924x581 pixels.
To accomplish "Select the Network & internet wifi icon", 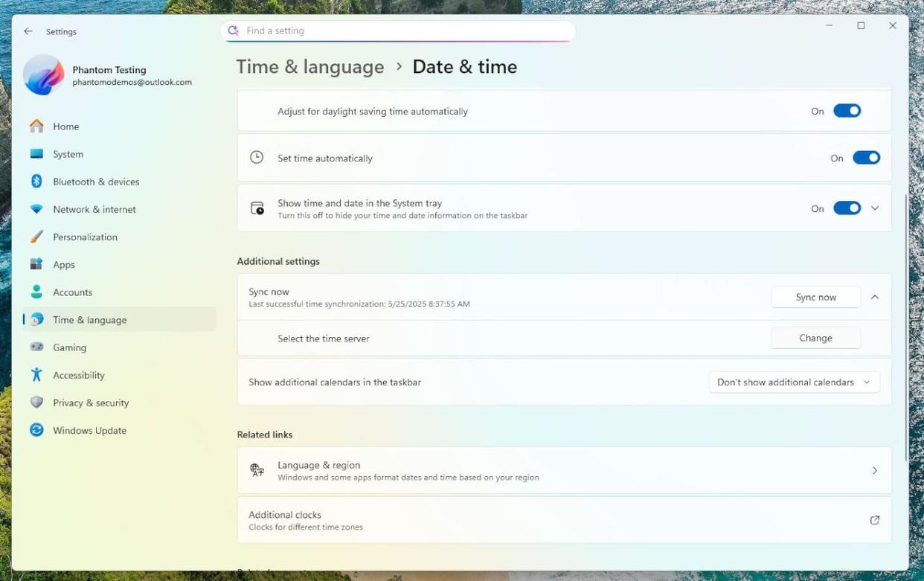I will tap(36, 209).
